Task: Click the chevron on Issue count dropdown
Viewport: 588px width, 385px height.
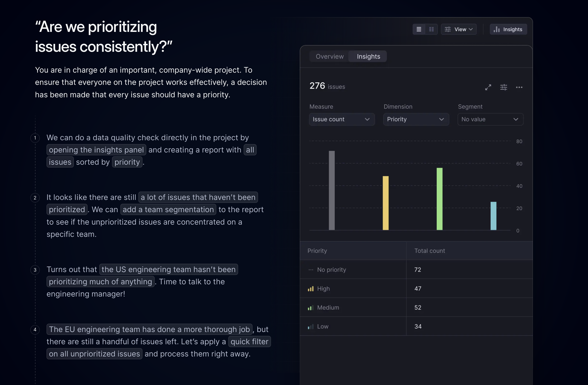Action: pyautogui.click(x=367, y=120)
